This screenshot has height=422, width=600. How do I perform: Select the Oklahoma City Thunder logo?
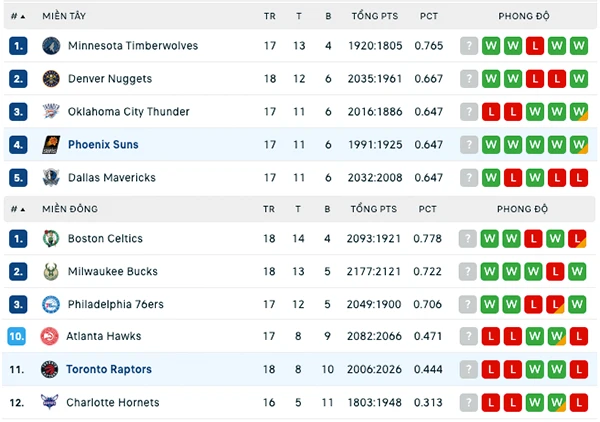pos(51,112)
